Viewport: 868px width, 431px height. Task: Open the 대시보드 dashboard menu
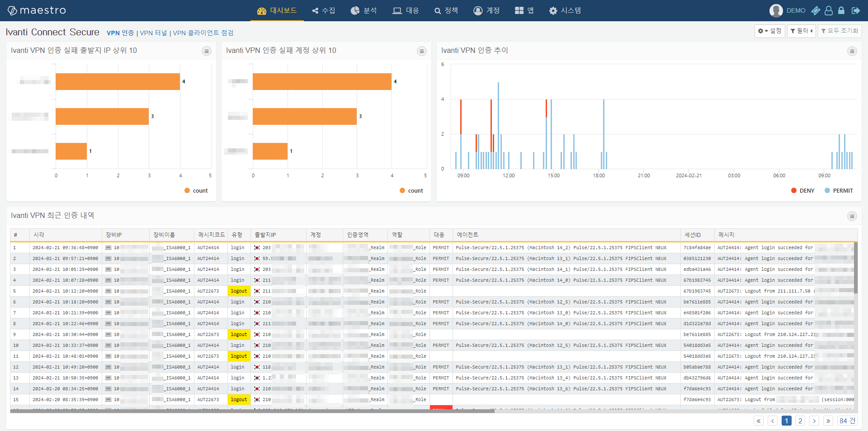(277, 10)
